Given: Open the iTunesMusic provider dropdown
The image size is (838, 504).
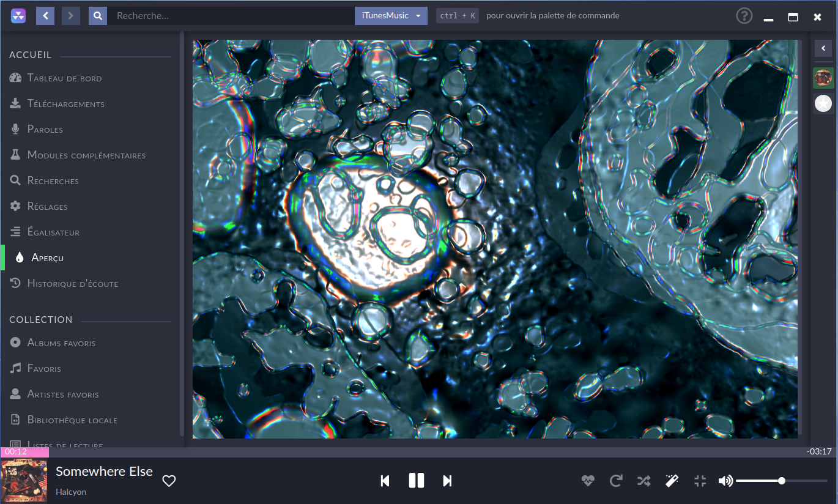Looking at the screenshot, I should [x=391, y=16].
